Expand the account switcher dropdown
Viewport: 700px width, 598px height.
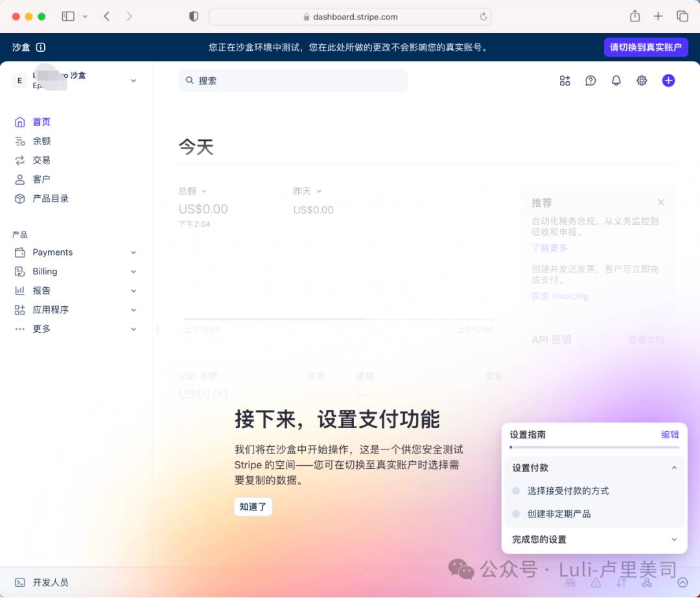click(133, 81)
